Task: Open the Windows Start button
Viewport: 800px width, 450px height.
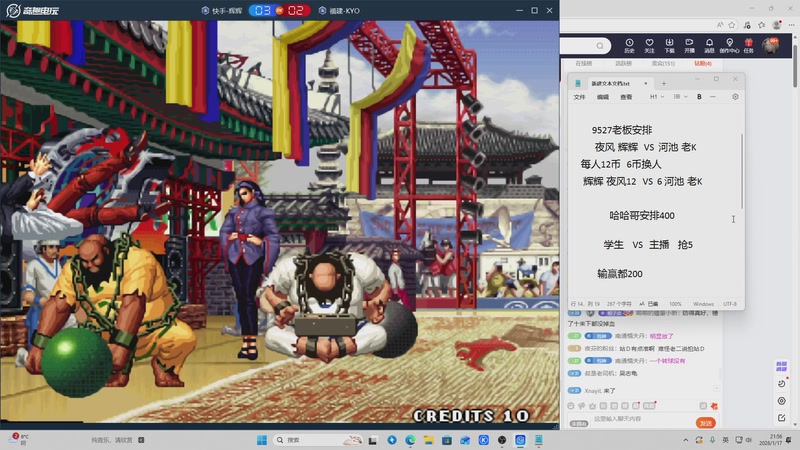Action: [262, 440]
